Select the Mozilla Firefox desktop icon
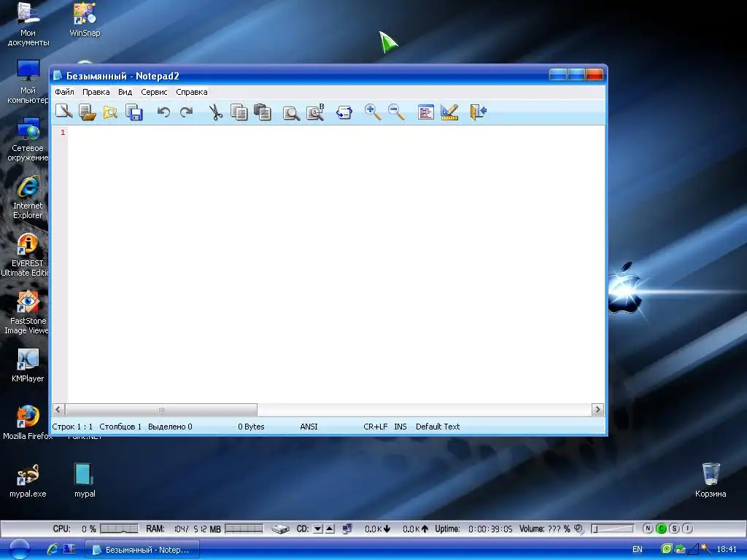The image size is (747, 560). 28,423
